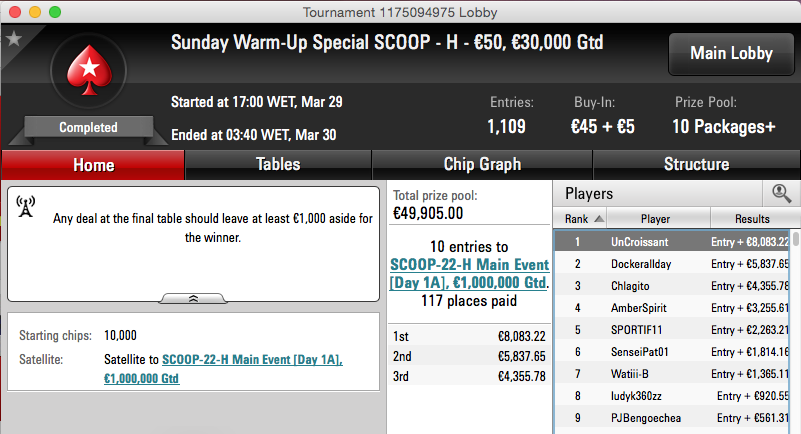Click the green macOS fullscreen button
This screenshot has width=801, height=434.
tap(55, 12)
